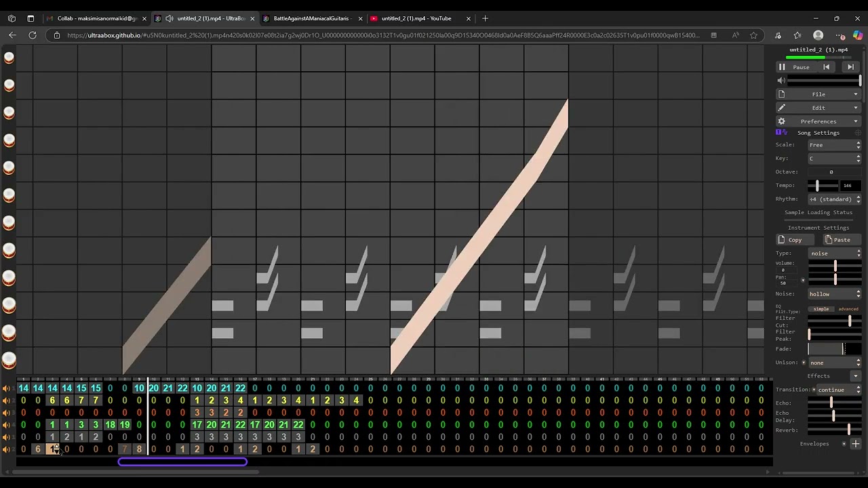Screen dimensions: 868x488
Task: Go back in the browser
Action: pyautogui.click(x=12, y=35)
